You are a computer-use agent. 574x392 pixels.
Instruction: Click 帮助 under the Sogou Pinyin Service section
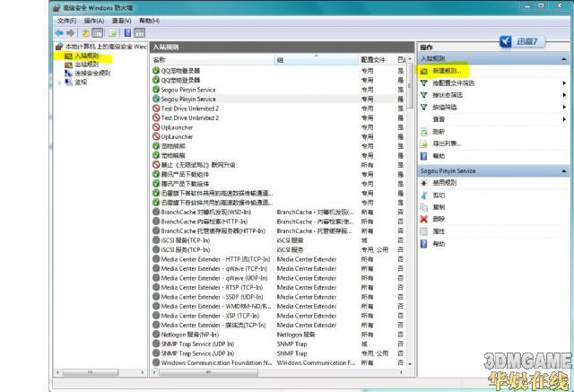click(439, 244)
